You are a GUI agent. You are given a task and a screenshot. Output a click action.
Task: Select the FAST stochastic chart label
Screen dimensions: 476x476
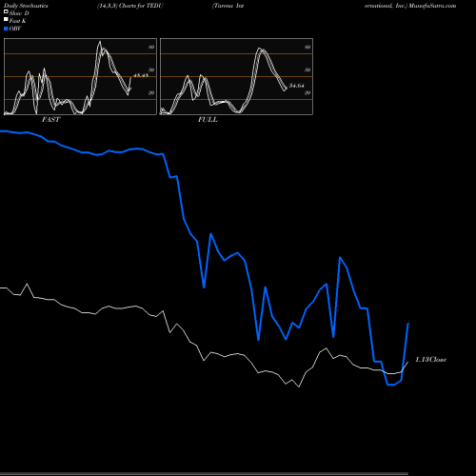pyautogui.click(x=50, y=120)
